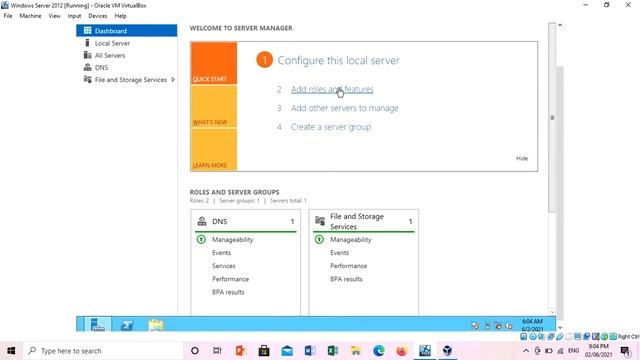Select the Quick Start tile
The height and width of the screenshot is (360, 640).
(x=214, y=63)
